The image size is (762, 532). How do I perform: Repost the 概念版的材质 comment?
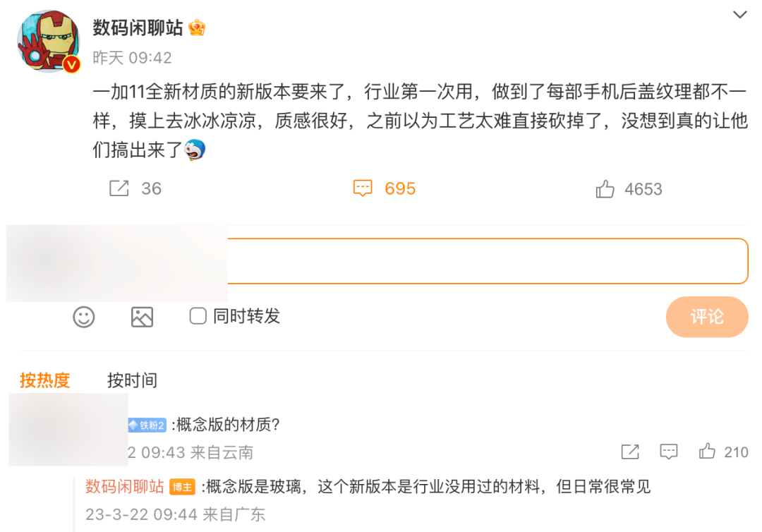[x=629, y=452]
